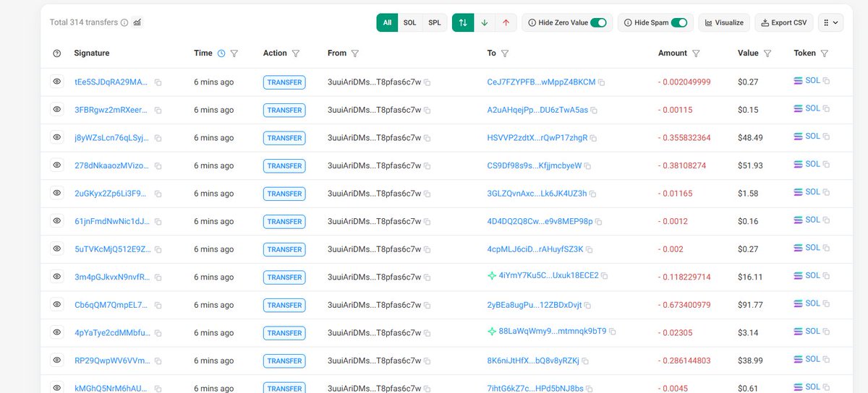Screen dimensions: 868x393
Task: Open the Value column filter
Action: point(767,53)
